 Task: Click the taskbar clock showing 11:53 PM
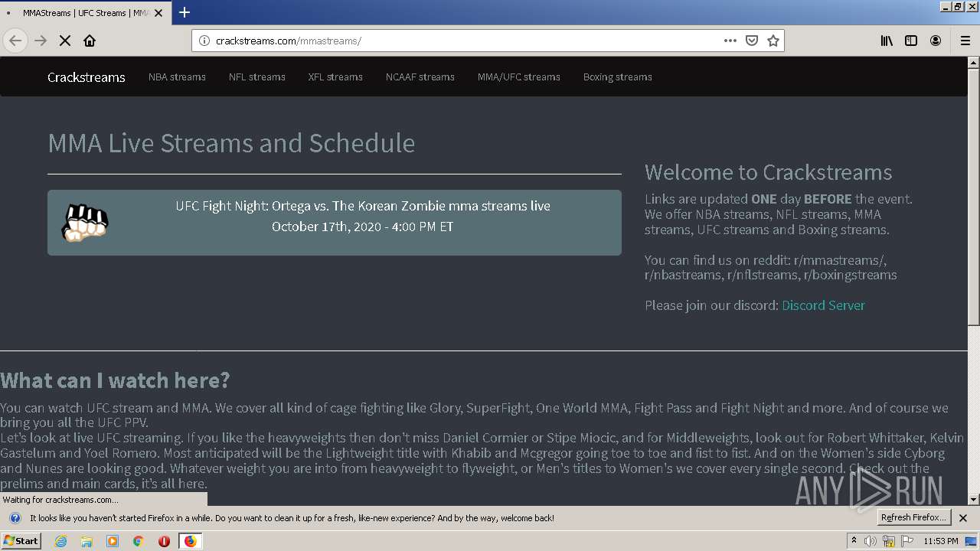[x=941, y=541]
